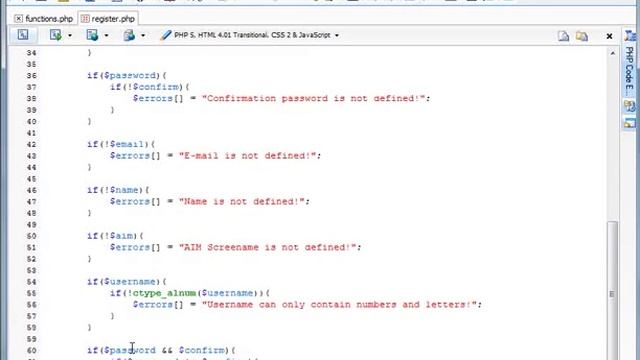Click the "Confirmation password is not defined!" string
This screenshot has width=640, height=360.
click(x=314, y=98)
